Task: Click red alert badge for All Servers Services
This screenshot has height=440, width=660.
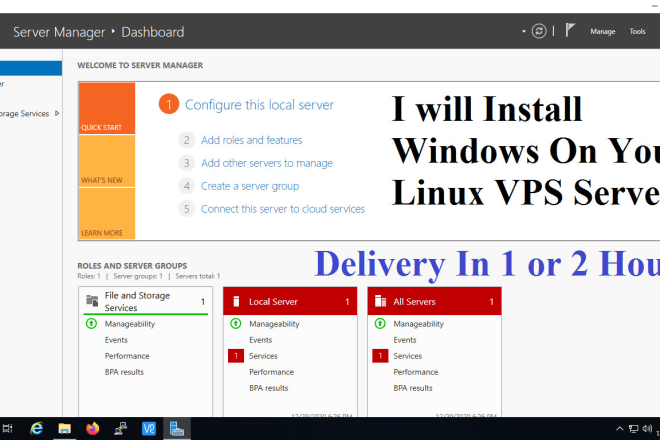Action: (x=380, y=356)
